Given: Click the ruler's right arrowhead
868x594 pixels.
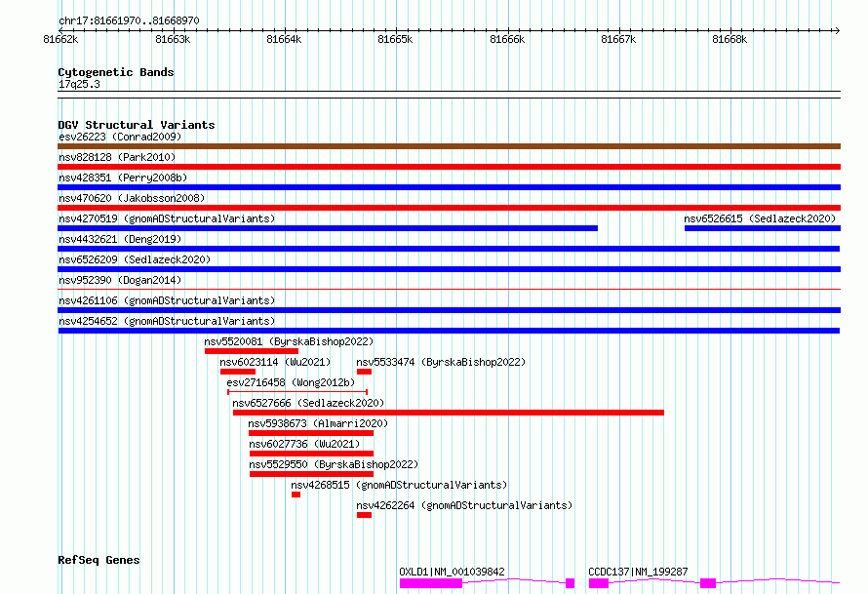Looking at the screenshot, I should [837, 30].
